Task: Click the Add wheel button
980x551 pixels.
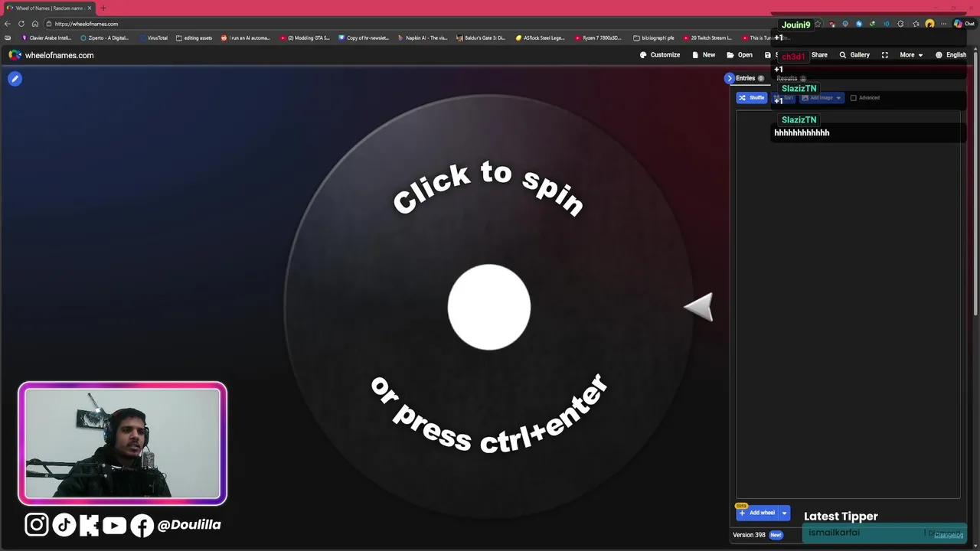Action: pos(756,513)
